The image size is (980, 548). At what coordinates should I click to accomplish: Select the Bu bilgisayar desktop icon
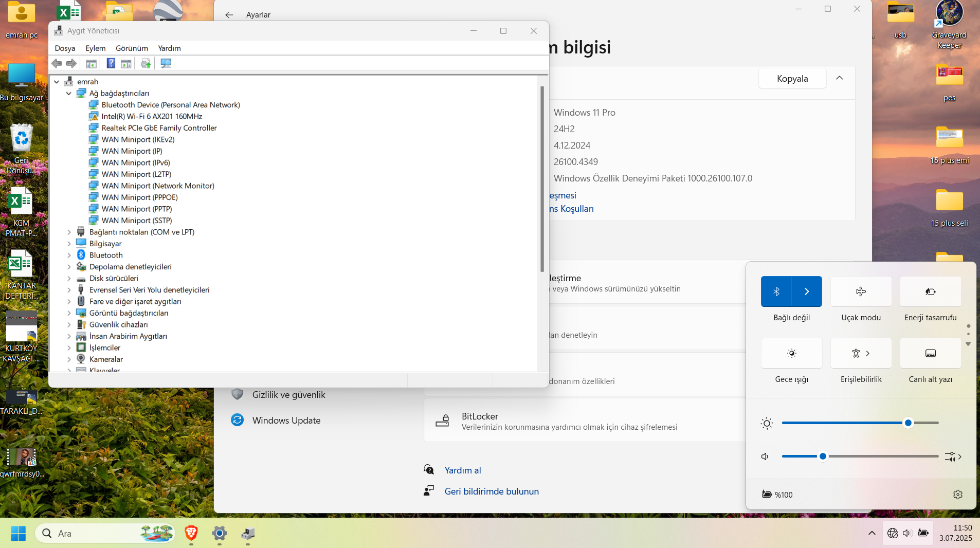(22, 82)
